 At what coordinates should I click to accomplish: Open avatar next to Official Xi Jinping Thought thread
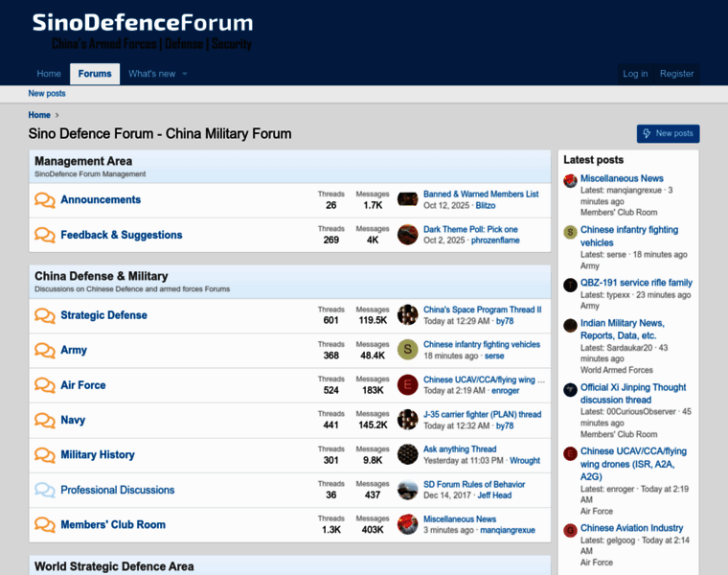[x=570, y=390]
